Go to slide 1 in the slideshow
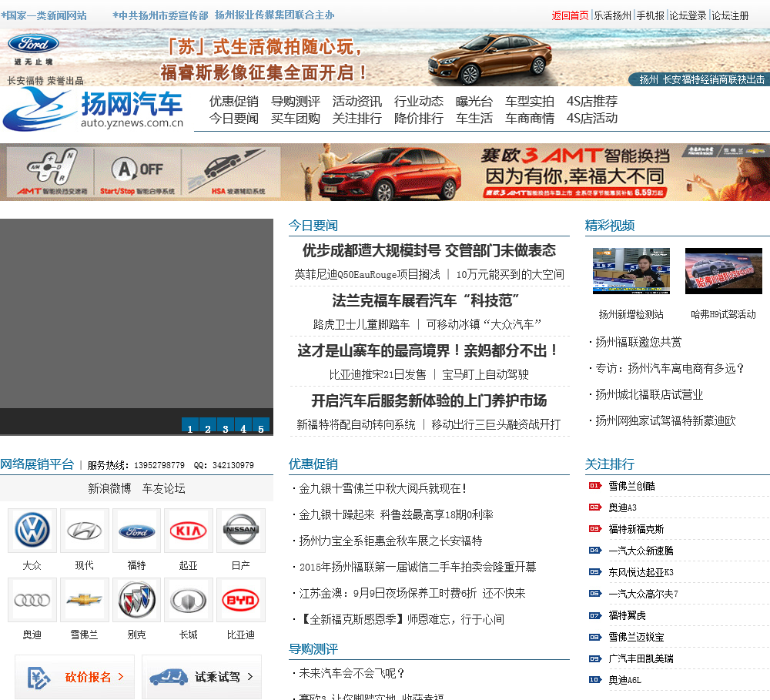 coord(190,427)
